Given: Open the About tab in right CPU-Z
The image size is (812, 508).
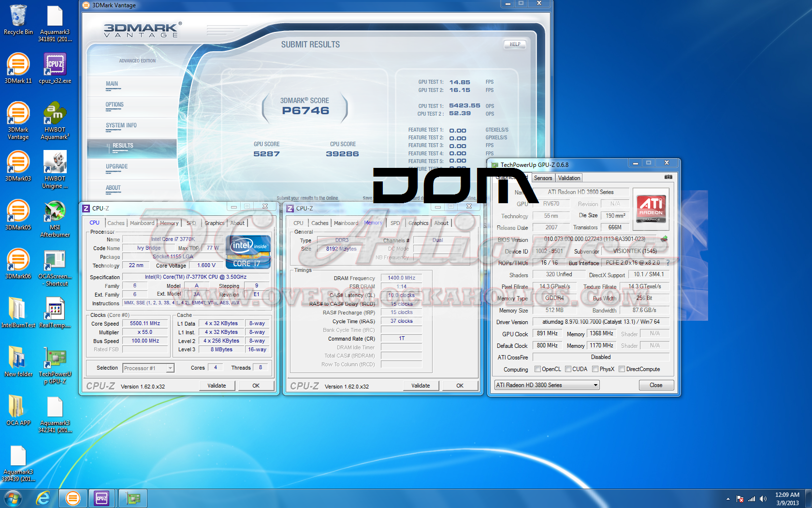Looking at the screenshot, I should click(x=441, y=223).
